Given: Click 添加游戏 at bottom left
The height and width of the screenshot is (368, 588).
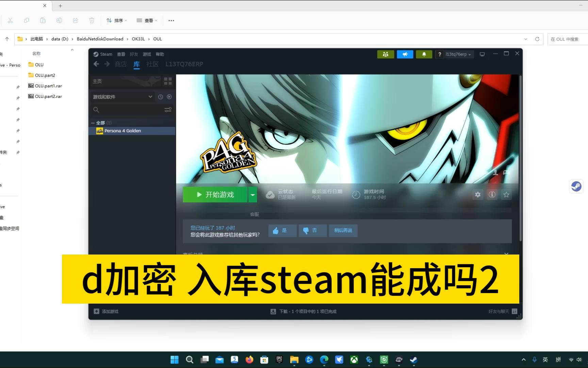Looking at the screenshot, I should point(106,311).
